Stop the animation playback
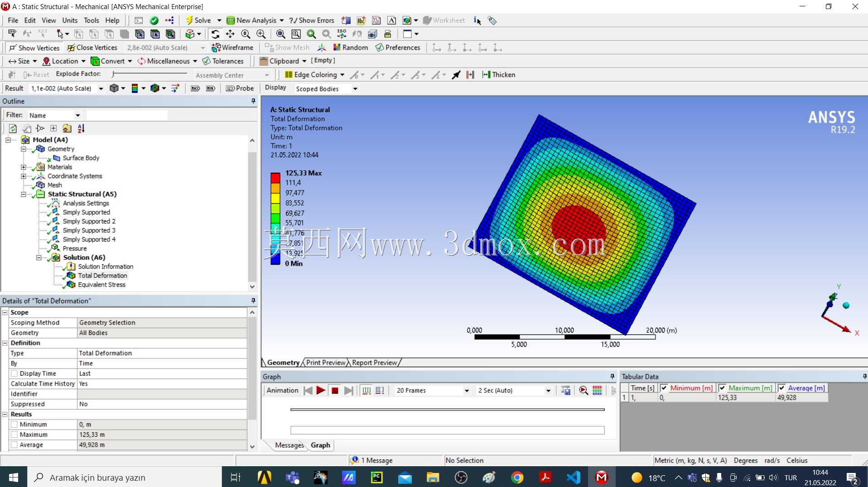 click(x=335, y=391)
